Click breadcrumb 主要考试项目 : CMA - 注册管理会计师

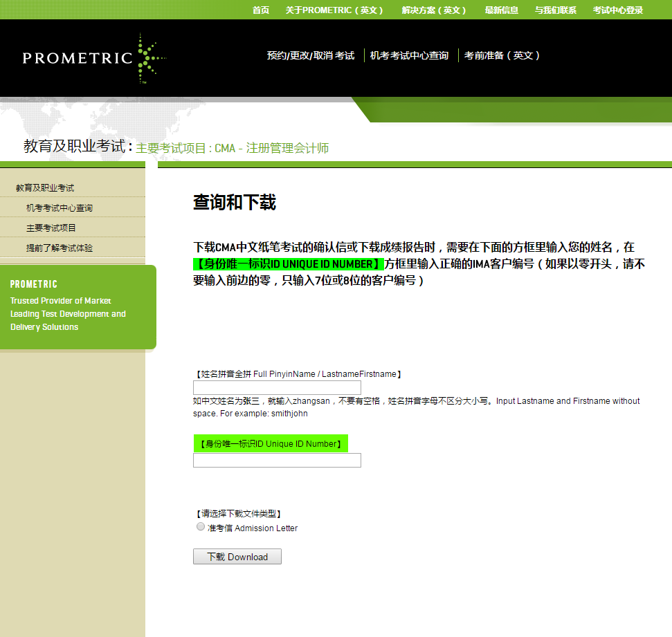point(233,148)
